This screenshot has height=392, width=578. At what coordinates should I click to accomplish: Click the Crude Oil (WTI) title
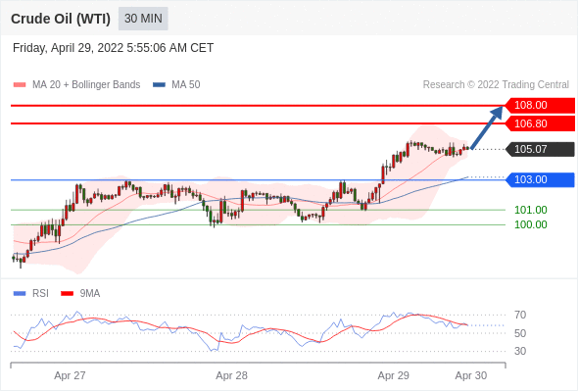coord(61,19)
